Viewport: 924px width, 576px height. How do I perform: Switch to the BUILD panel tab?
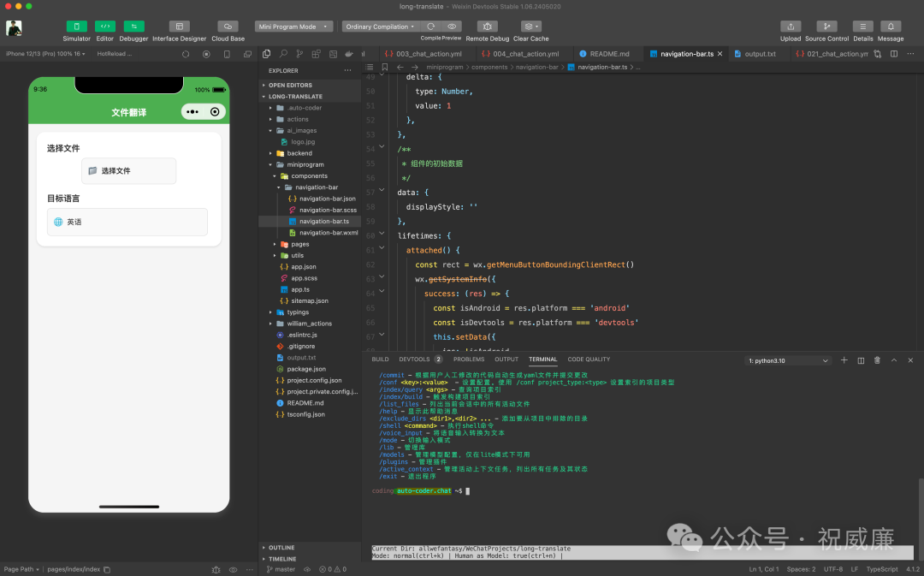(380, 359)
